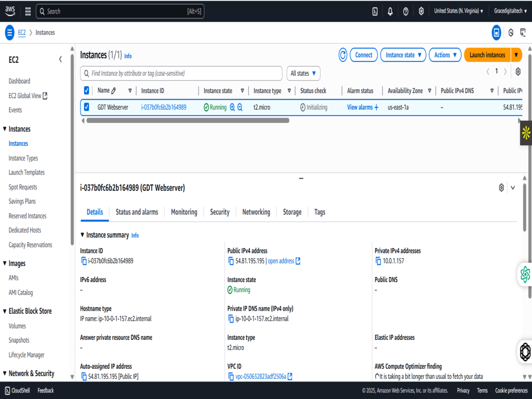
Task: Click the table horizontal scrollbar
Action: [x=188, y=121]
